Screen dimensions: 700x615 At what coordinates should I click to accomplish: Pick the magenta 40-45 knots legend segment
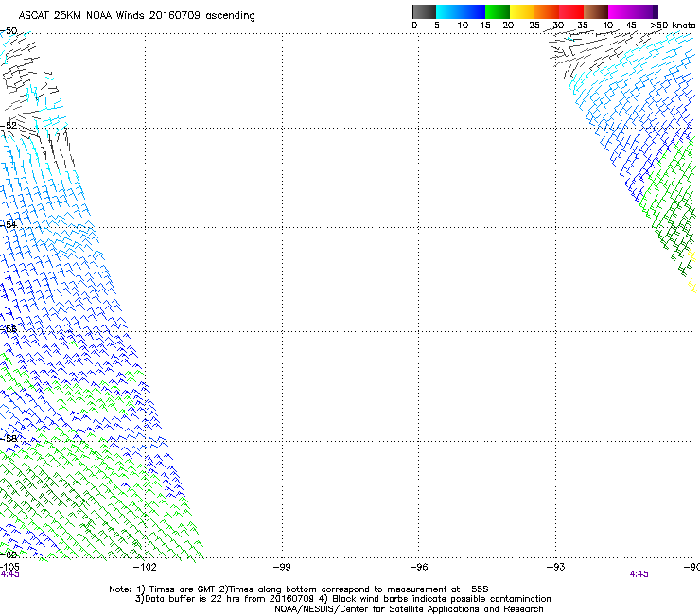[x=621, y=11]
